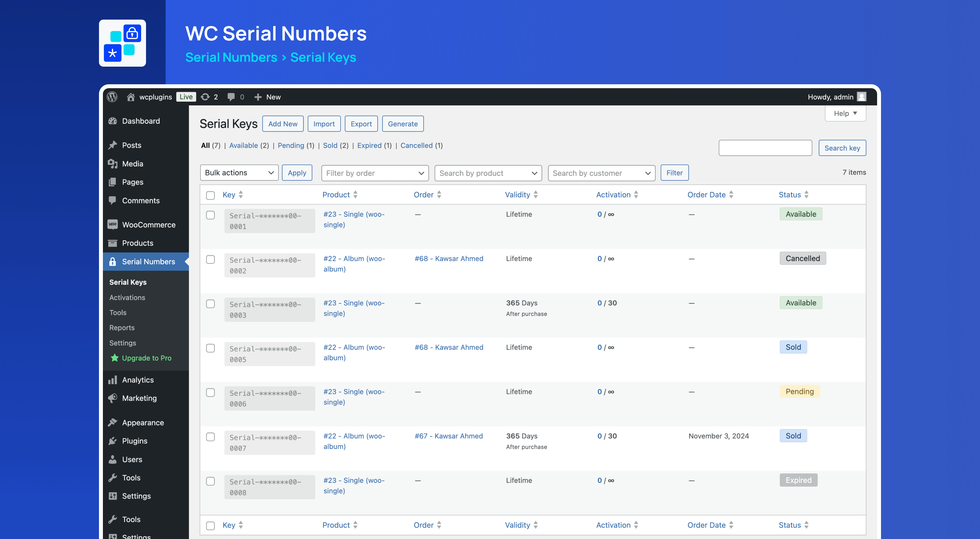Viewport: 980px width, 539px height.
Task: Click the WooCommerce woo icon
Action: (113, 224)
